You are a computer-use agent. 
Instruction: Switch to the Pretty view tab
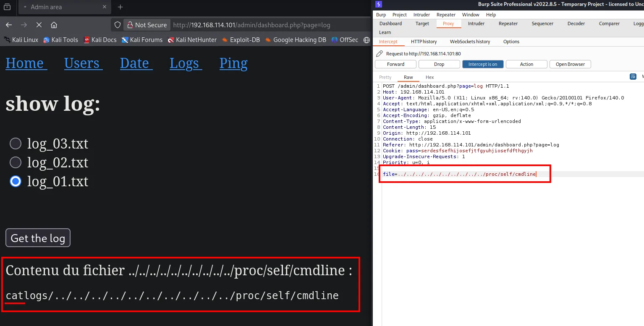(x=385, y=77)
